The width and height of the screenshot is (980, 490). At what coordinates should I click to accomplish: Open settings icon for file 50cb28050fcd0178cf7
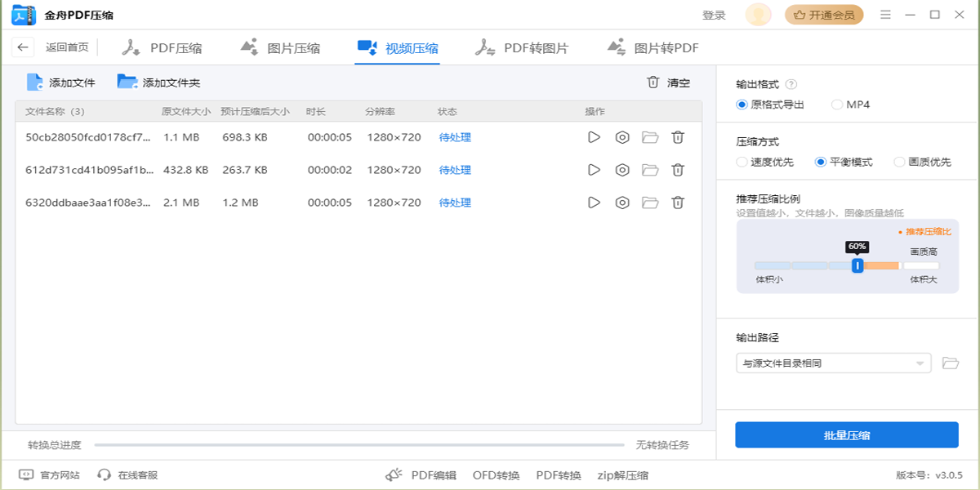(x=622, y=137)
